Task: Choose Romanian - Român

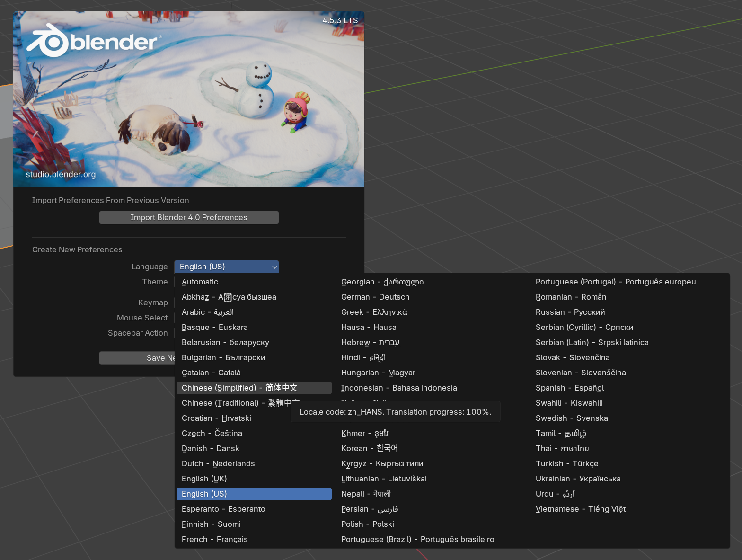Action: pos(629,297)
